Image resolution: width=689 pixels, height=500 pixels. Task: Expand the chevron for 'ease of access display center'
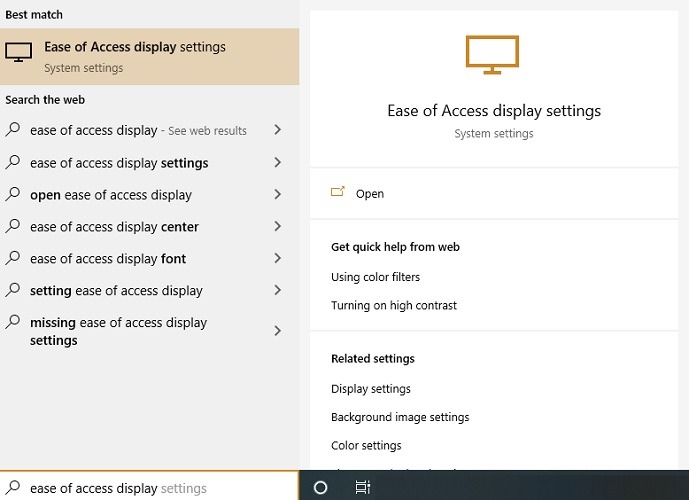coord(277,226)
